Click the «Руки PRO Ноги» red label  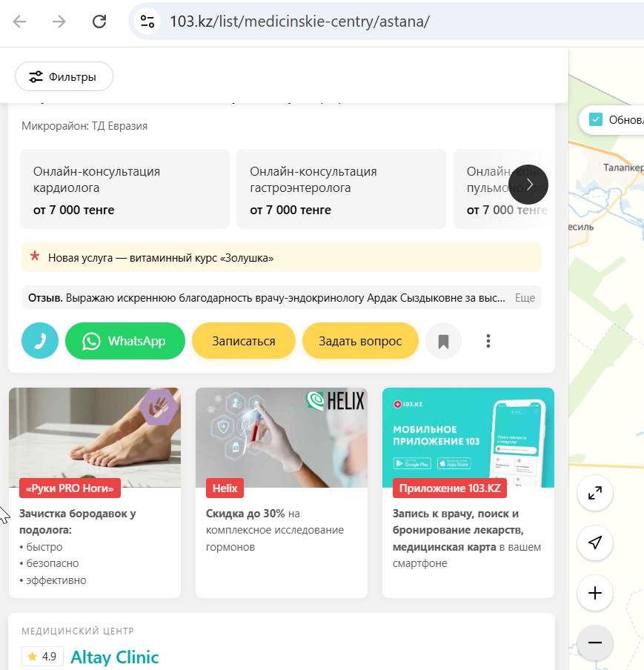tap(70, 488)
